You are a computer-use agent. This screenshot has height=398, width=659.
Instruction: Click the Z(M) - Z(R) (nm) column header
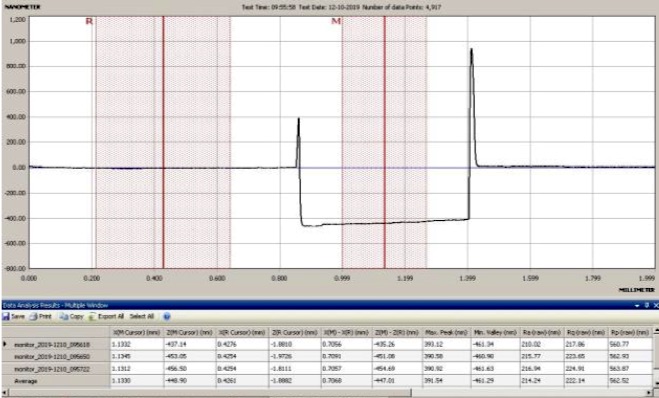396,332
